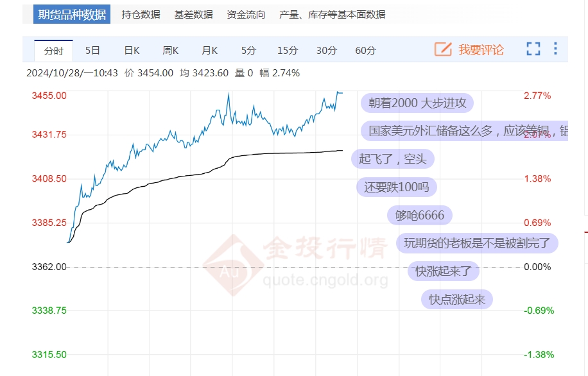
Task: Switch chart to 周K view
Action: click(171, 50)
